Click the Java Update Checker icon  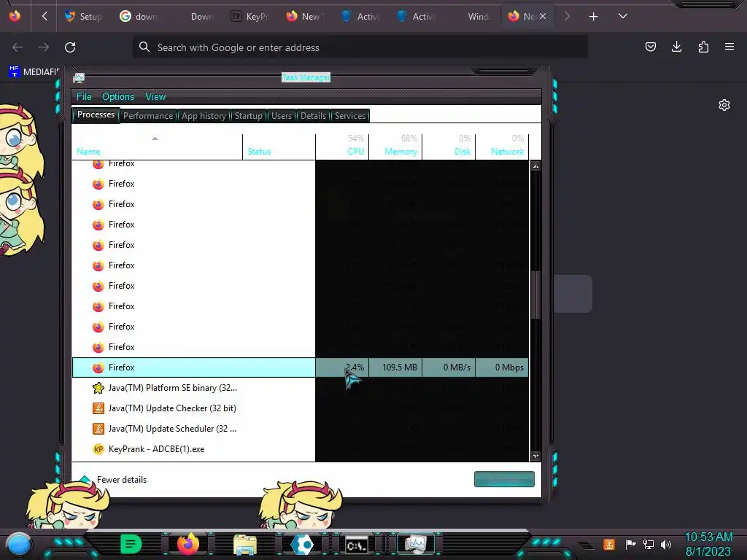(98, 408)
